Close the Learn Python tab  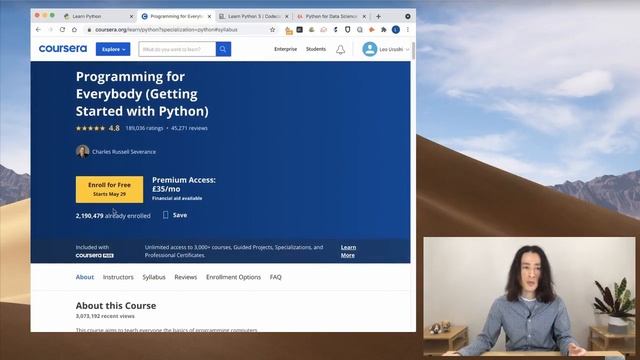131,16
